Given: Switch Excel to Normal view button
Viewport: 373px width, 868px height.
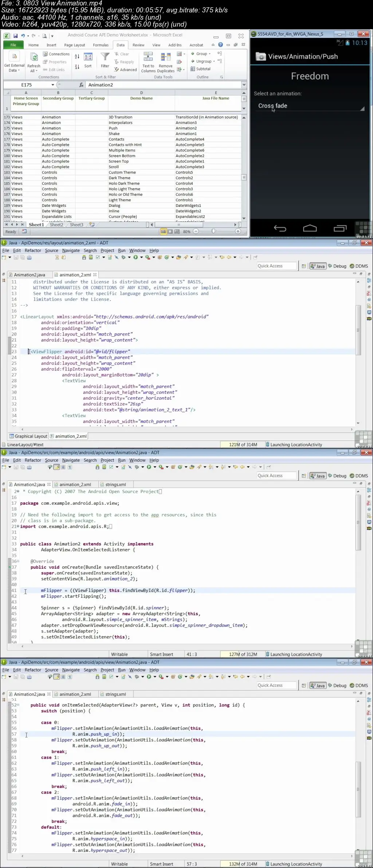Looking at the screenshot, I should coord(164,232).
